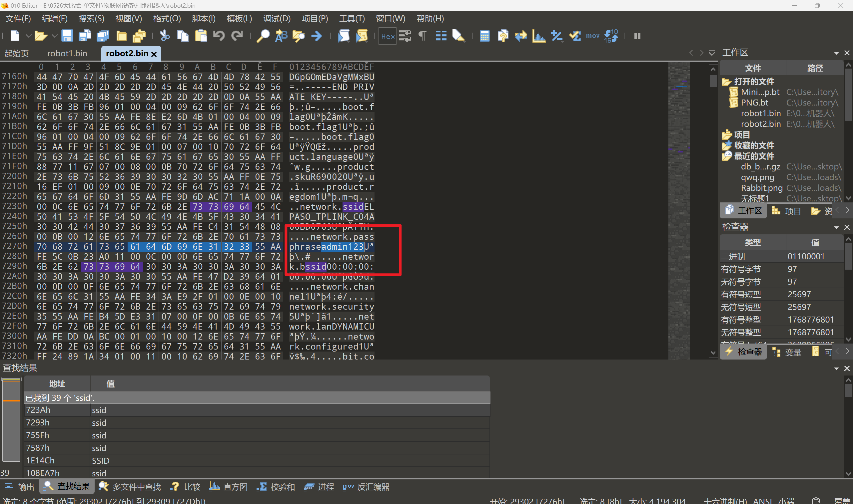The width and height of the screenshot is (853, 504).
Task: Switch to the 输出 bottom tab
Action: (x=20, y=487)
